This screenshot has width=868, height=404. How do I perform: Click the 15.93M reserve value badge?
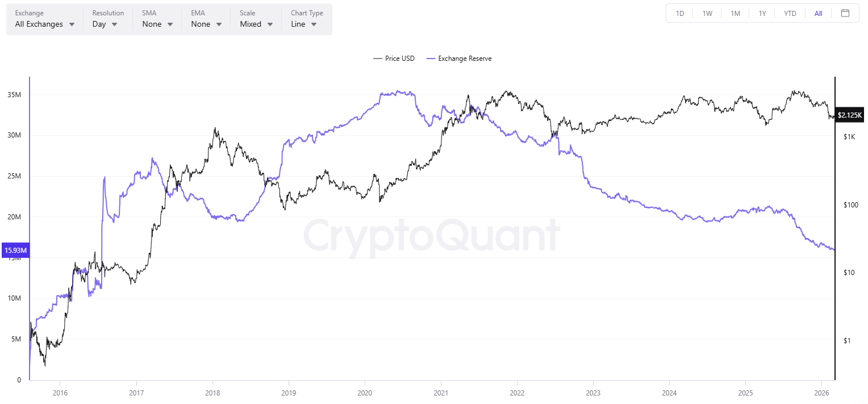click(x=15, y=250)
